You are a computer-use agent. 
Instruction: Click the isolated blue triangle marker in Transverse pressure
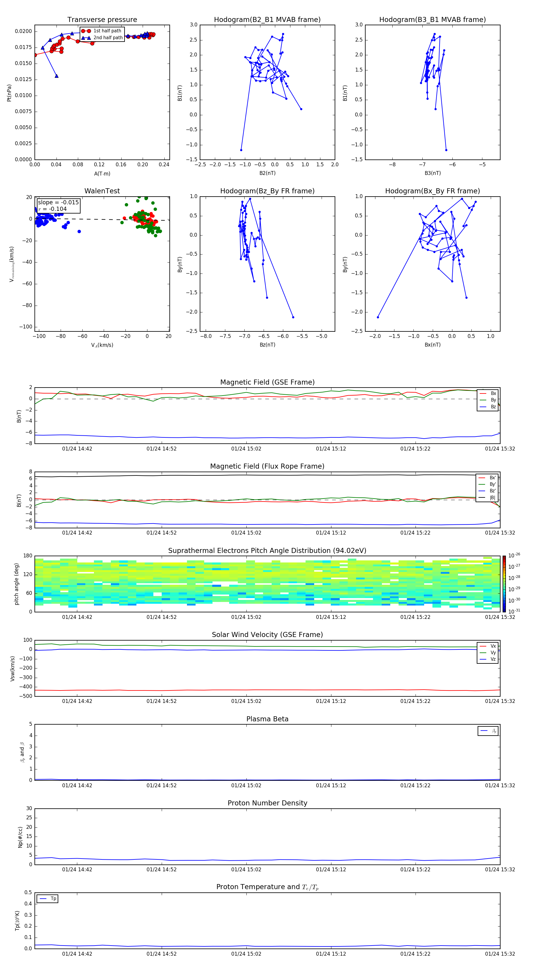[x=56, y=76]
